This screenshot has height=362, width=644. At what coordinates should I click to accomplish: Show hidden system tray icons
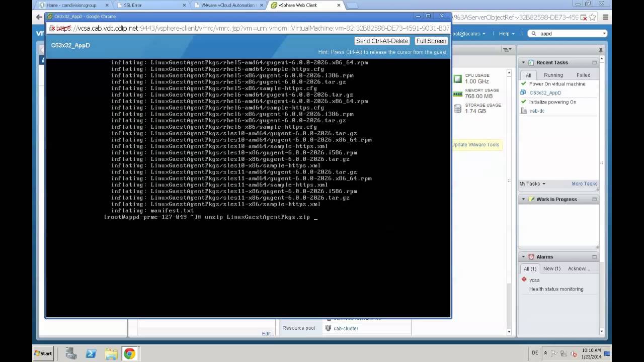click(x=546, y=353)
